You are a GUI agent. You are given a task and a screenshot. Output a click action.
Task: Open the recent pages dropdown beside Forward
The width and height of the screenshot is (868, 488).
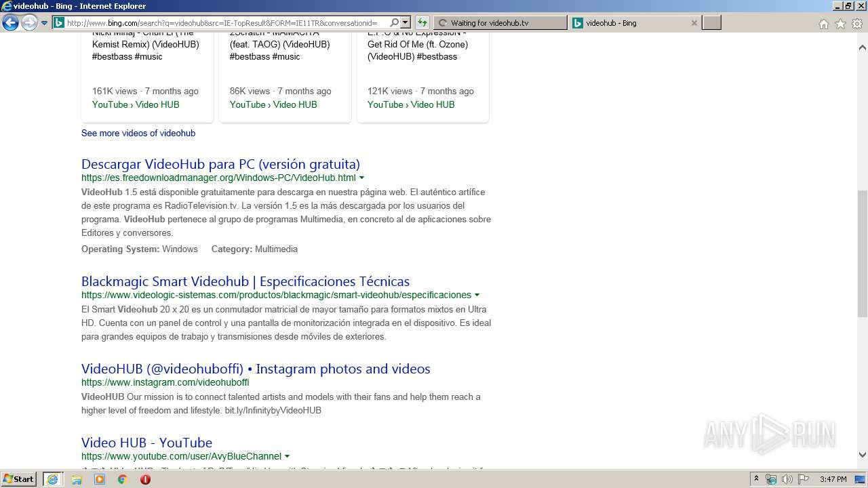44,23
